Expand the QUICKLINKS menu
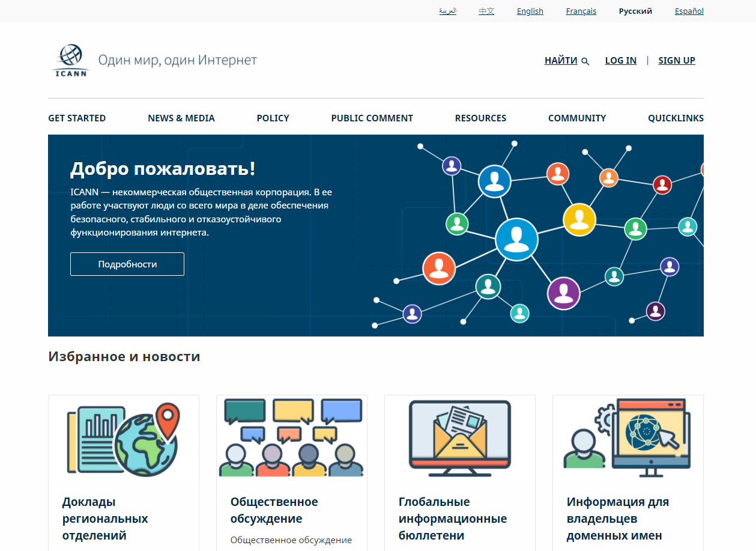756x551 pixels. (x=676, y=118)
